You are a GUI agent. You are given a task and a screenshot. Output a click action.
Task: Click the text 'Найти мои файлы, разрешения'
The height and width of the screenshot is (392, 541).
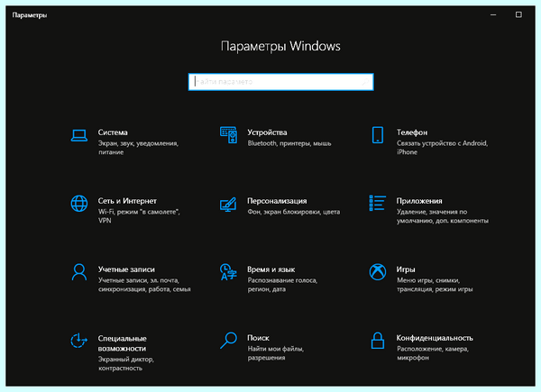pyautogui.click(x=276, y=353)
